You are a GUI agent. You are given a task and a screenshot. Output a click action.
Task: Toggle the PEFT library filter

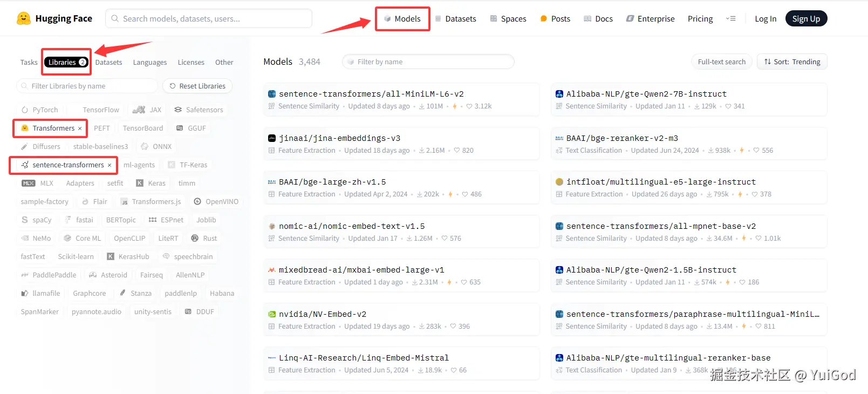[101, 128]
